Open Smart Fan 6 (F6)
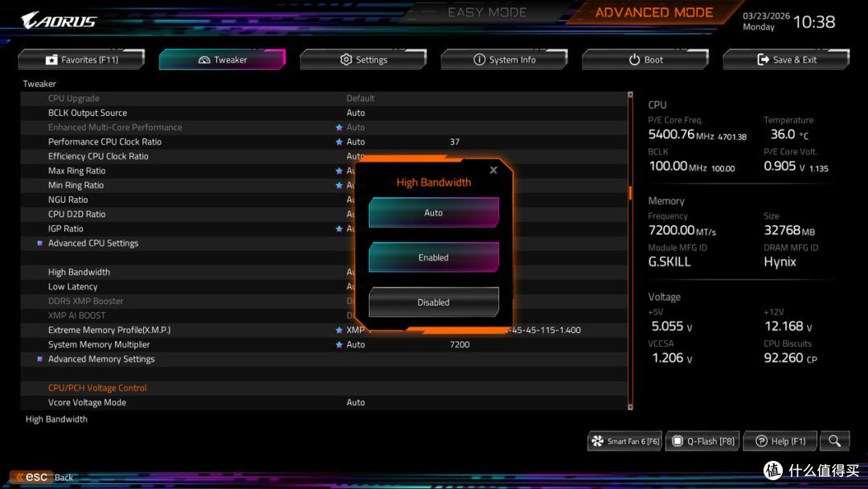Screen dimensions: 868x489 tap(624, 441)
